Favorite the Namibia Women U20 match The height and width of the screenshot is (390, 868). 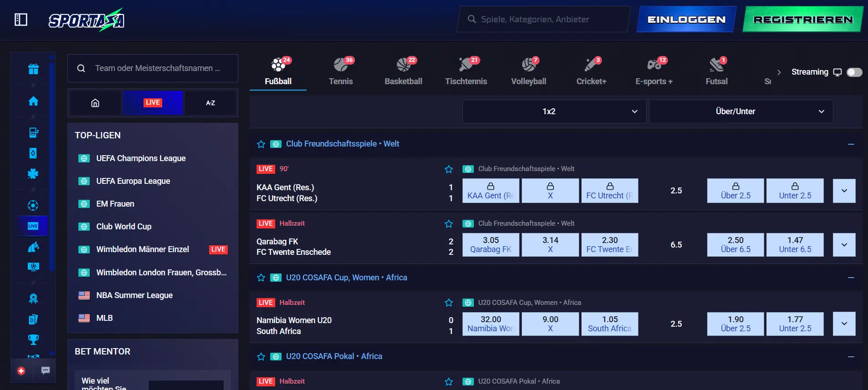[449, 303]
